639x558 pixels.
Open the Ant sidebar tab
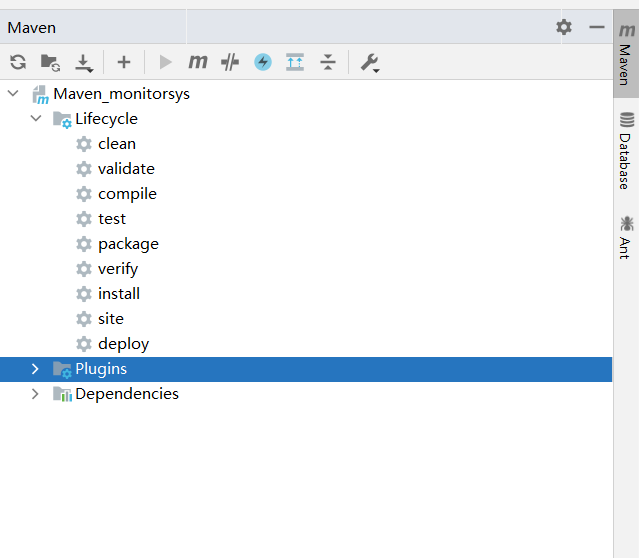point(626,238)
